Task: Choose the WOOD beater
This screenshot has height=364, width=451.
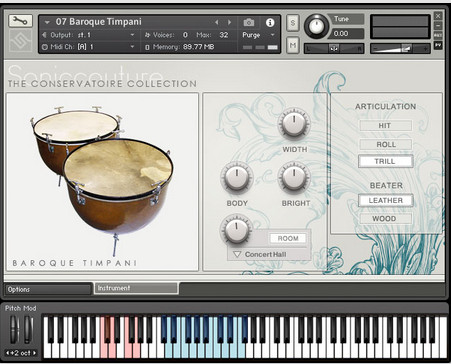Action: pyautogui.click(x=385, y=219)
